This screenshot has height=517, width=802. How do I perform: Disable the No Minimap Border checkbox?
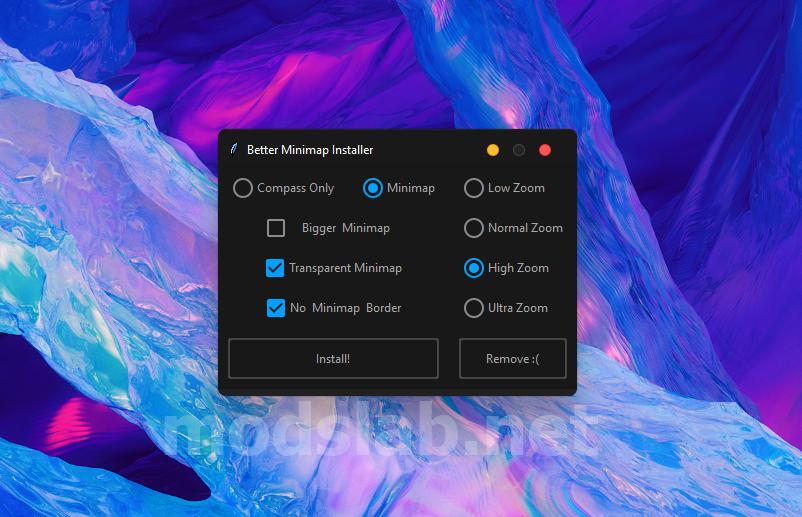(x=276, y=308)
